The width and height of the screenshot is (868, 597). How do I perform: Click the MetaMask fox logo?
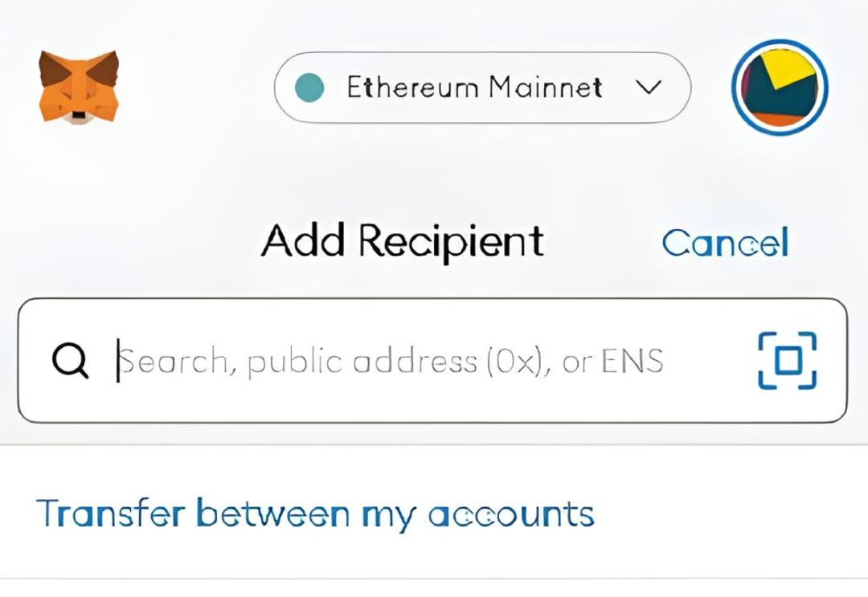click(79, 86)
